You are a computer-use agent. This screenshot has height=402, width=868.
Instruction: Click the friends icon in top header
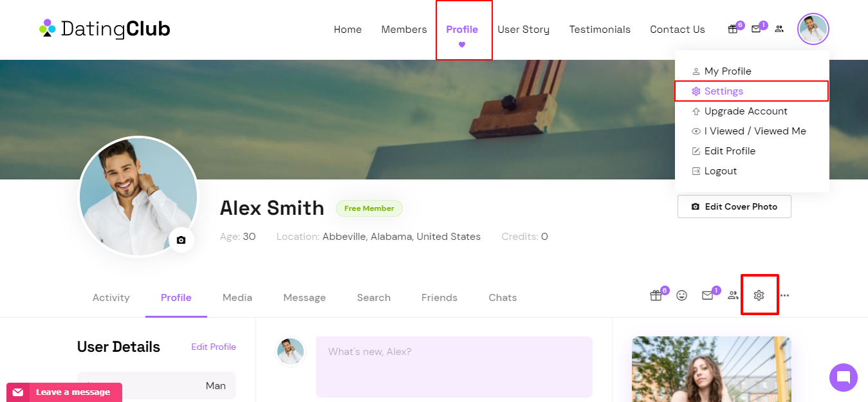point(779,29)
